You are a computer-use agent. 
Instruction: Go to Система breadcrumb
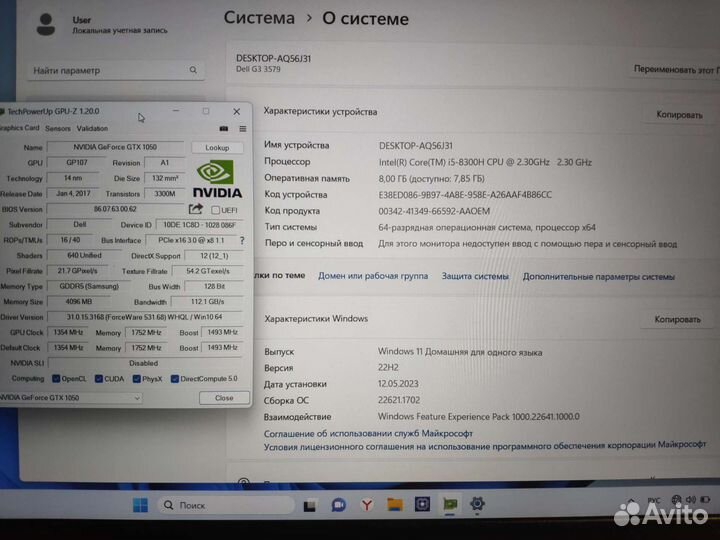click(x=259, y=18)
